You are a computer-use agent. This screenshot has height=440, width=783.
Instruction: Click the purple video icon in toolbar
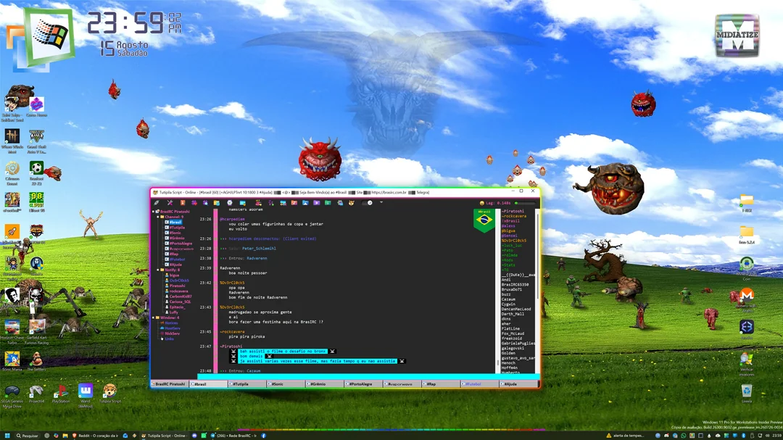pyautogui.click(x=316, y=203)
